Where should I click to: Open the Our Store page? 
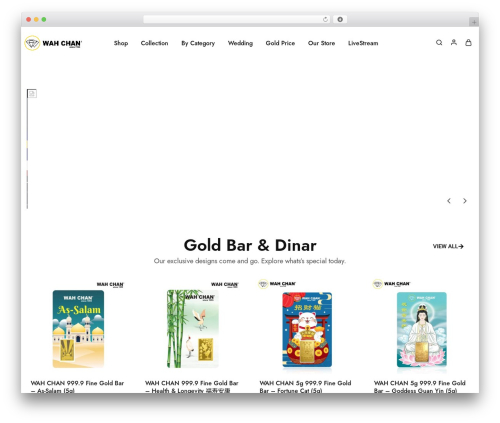[321, 43]
